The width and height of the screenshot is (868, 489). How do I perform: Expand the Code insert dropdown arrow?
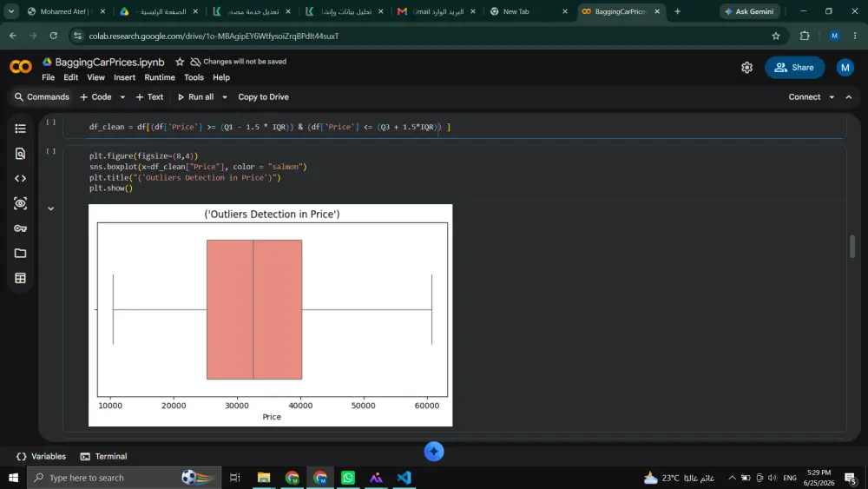(x=122, y=97)
